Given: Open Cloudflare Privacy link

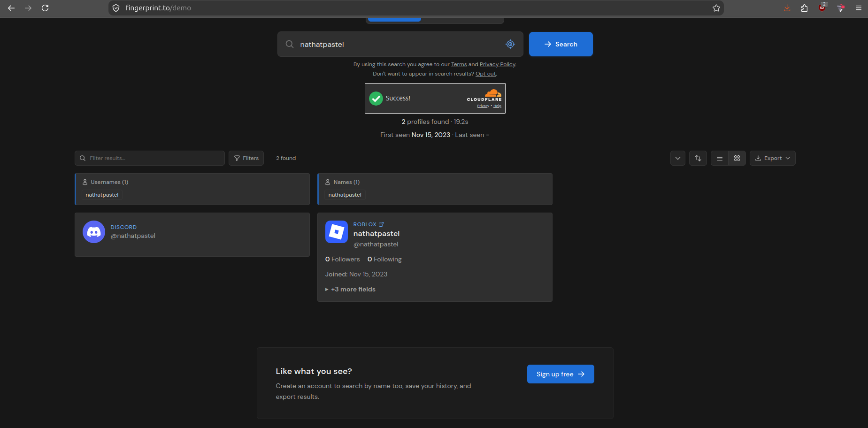Looking at the screenshot, I should [483, 106].
